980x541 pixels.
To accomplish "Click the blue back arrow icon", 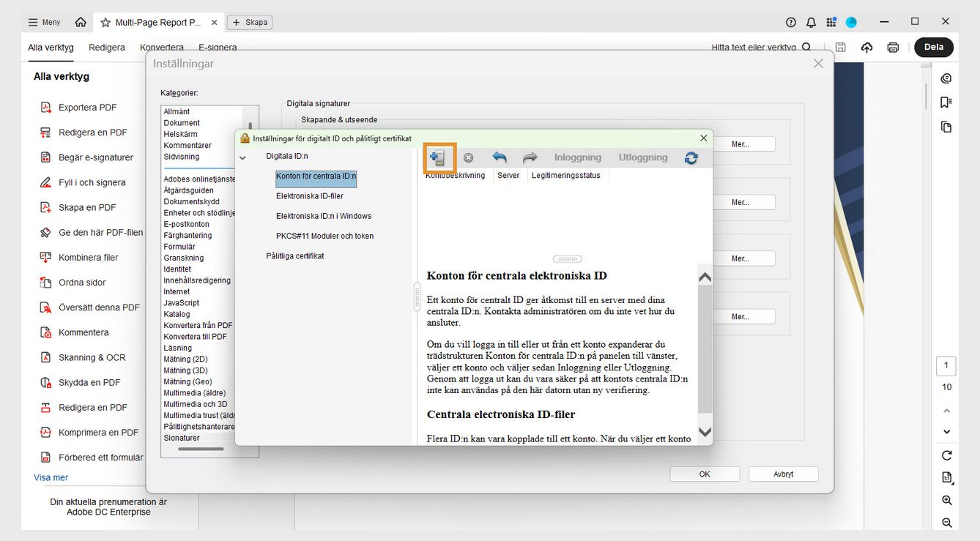I will pos(500,157).
